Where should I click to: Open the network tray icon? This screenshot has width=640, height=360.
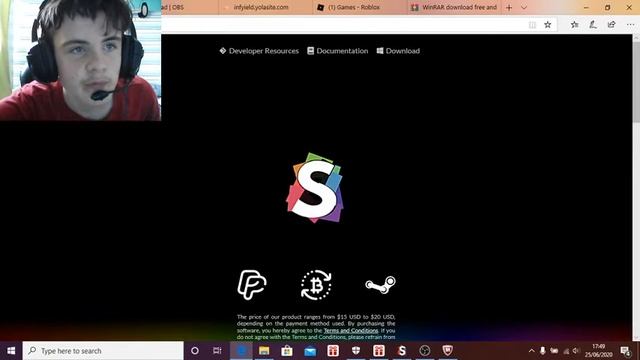pyautogui.click(x=566, y=351)
